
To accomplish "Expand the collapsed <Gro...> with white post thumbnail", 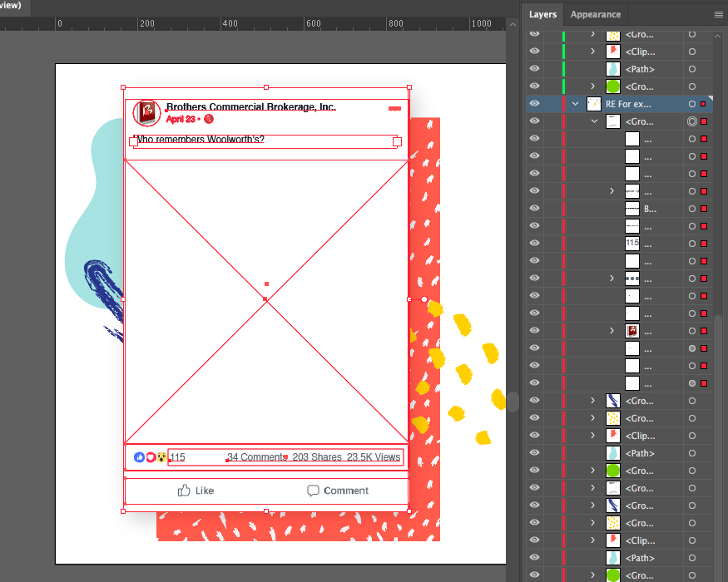I will (593, 488).
